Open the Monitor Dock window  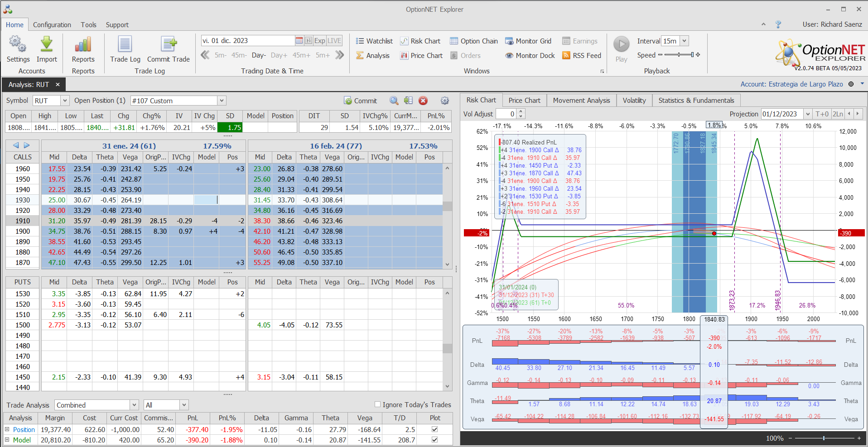tap(530, 56)
